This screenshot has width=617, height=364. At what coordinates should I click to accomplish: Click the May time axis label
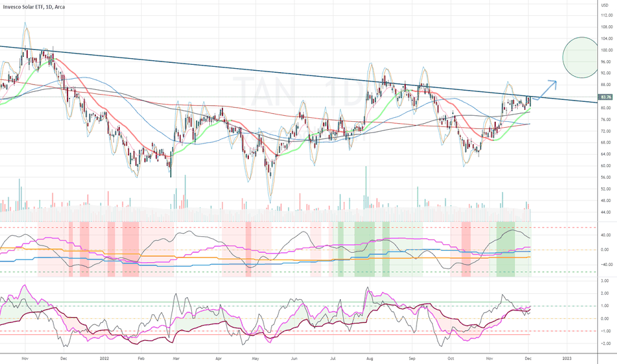pyautogui.click(x=256, y=359)
